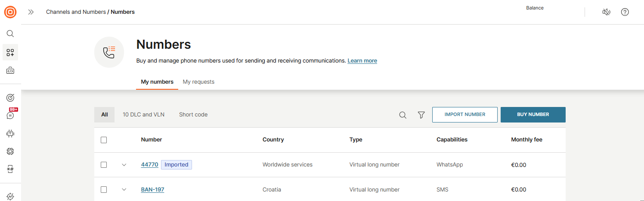Select the checkbox for BAN-197 row
Image resolution: width=644 pixels, height=201 pixels.
point(104,189)
